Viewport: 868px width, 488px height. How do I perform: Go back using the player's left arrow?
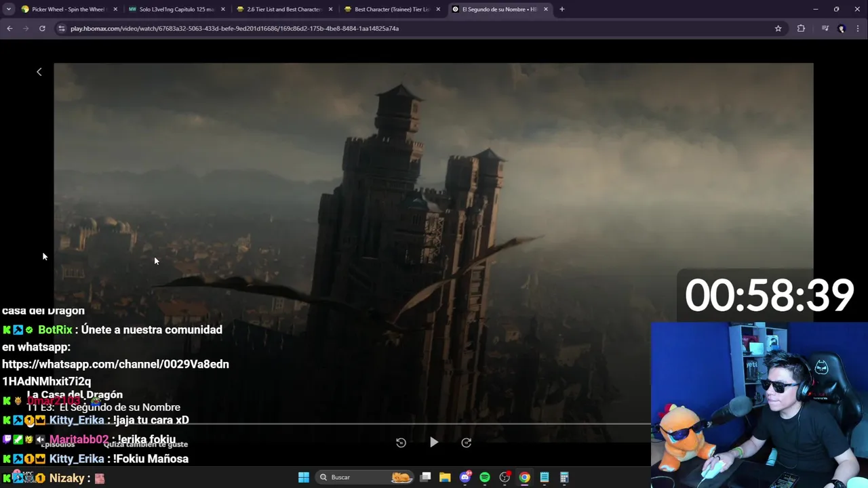[39, 72]
